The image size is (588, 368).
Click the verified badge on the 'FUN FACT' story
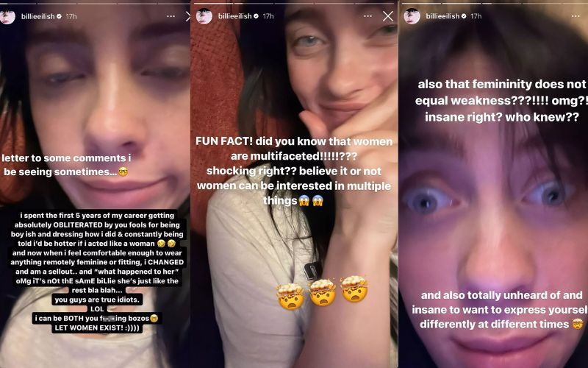tap(256, 16)
